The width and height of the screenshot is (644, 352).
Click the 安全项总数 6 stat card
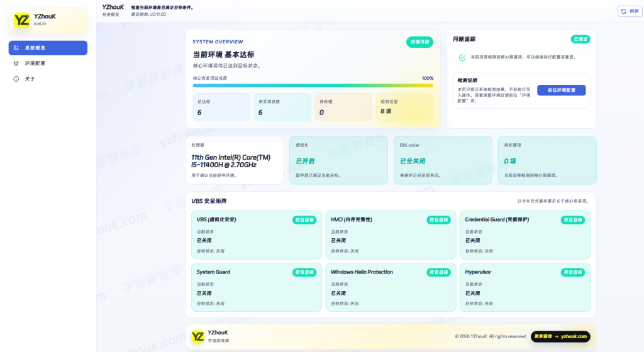click(282, 107)
